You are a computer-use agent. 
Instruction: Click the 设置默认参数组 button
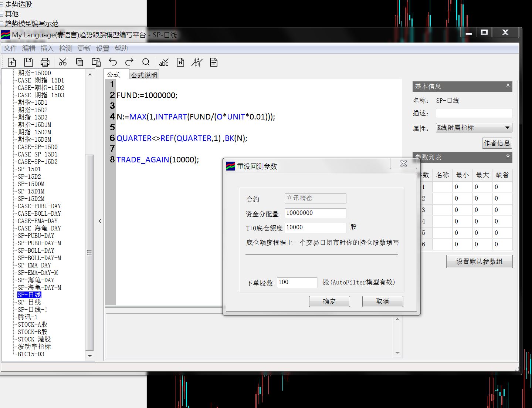click(x=479, y=262)
